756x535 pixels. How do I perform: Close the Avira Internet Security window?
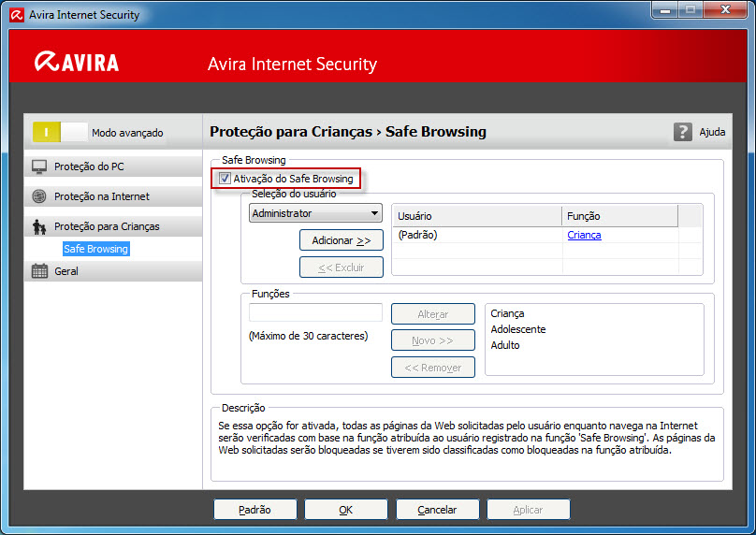(x=725, y=9)
